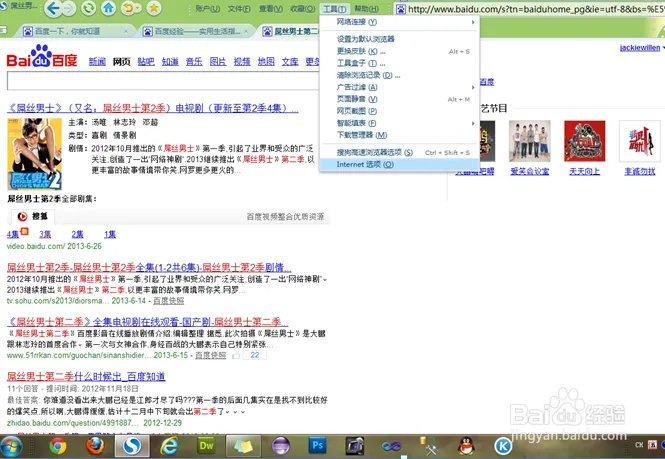Click the Windows Start button
Image resolution: width=665 pixels, height=459 pixels.
pos(11,447)
